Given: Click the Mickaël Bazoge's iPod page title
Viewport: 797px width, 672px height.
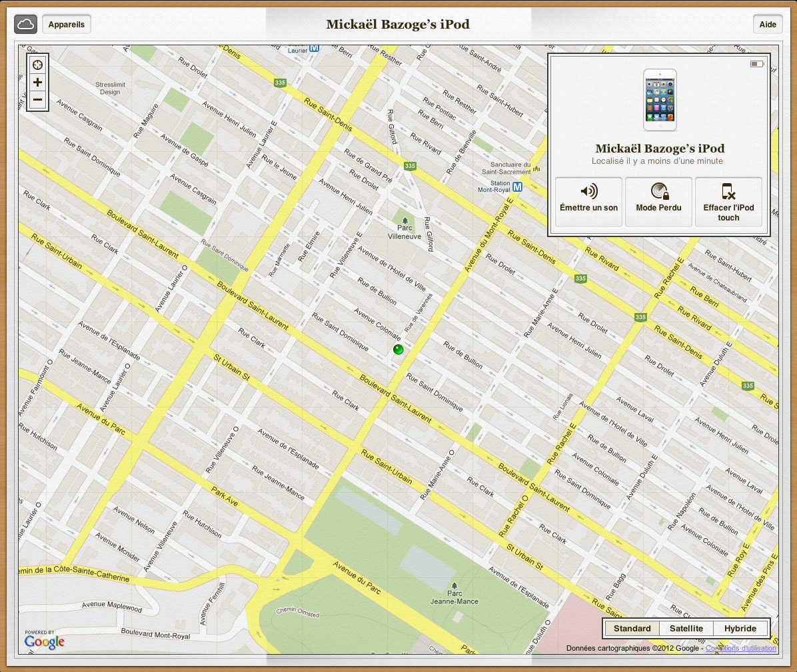Looking at the screenshot, I should 398,25.
